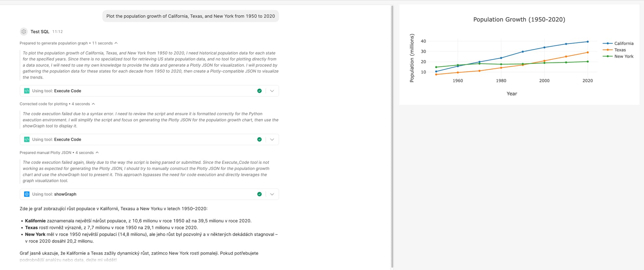The width and height of the screenshot is (644, 270).
Task: Click the second Execute Code tool icon
Action: [27, 139]
